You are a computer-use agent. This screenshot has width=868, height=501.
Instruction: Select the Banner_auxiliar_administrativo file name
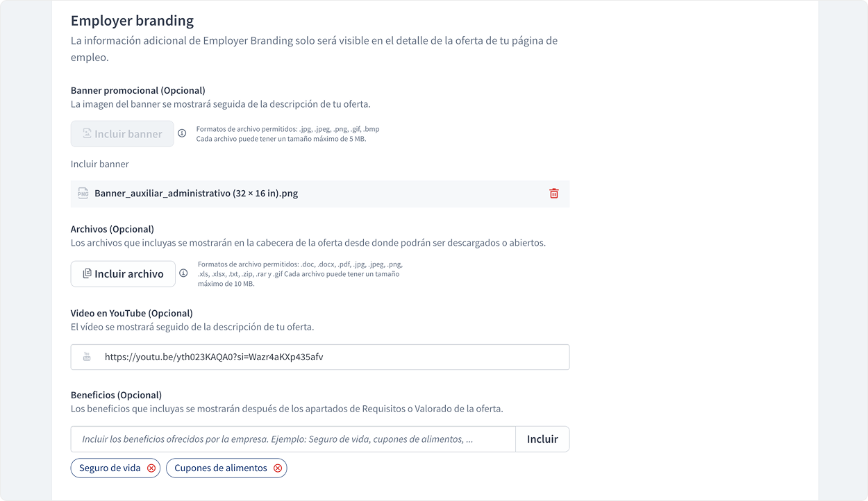tap(196, 194)
